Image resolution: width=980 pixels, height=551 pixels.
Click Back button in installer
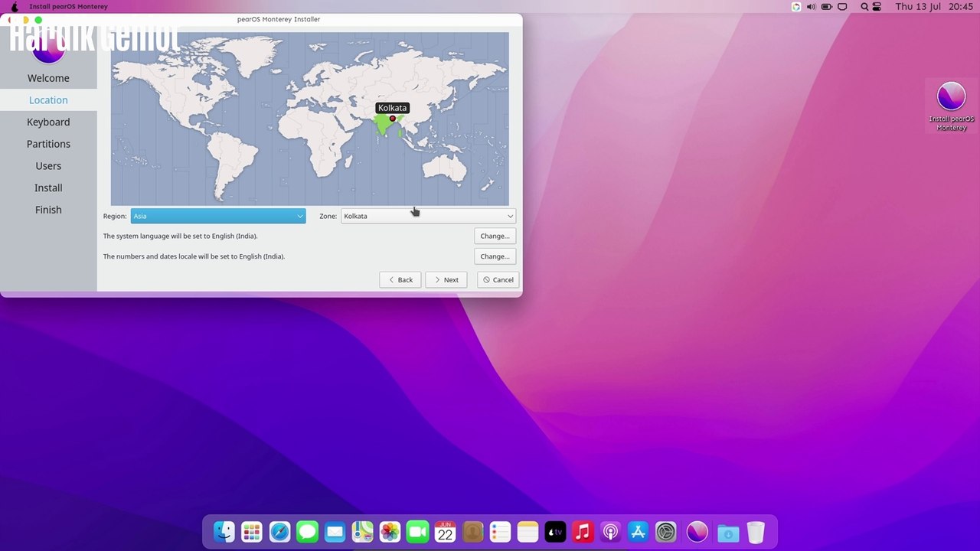click(400, 280)
